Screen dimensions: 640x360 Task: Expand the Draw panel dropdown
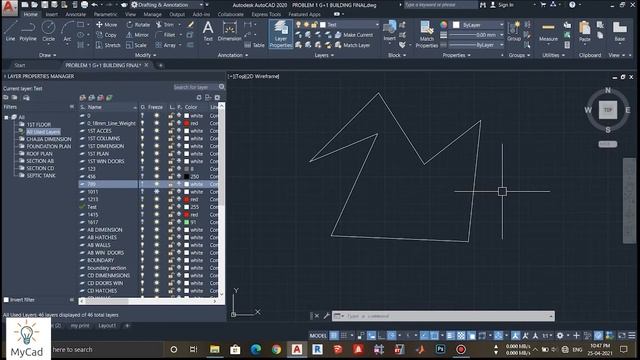click(x=47, y=55)
